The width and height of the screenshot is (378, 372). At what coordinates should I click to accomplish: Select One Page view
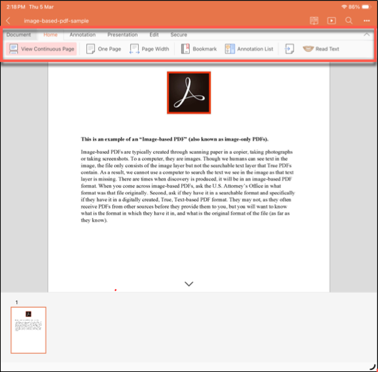103,49
